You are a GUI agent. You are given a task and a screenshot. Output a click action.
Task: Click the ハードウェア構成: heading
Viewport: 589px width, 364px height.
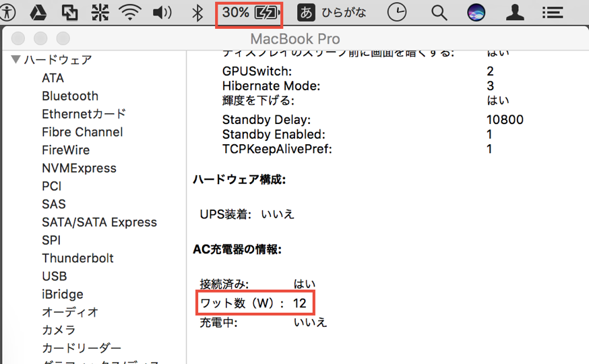(x=239, y=179)
